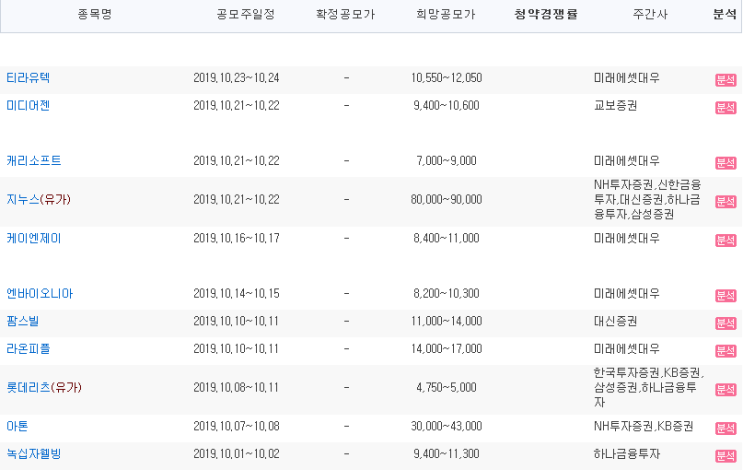Click the 분석 column header
This screenshot has width=743, height=470.
[x=725, y=14]
